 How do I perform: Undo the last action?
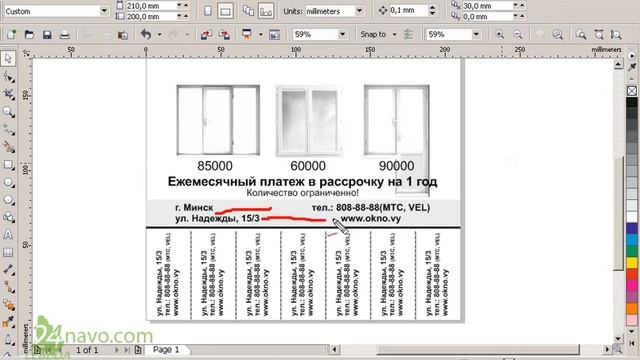click(146, 35)
